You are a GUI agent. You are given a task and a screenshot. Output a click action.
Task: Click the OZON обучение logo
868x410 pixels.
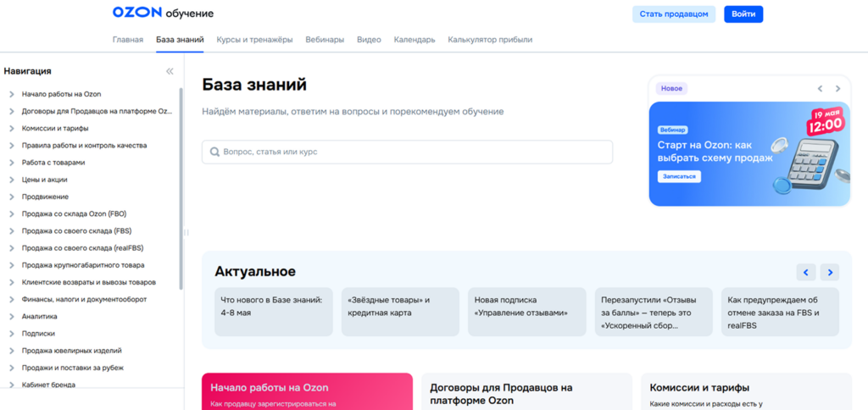(163, 14)
